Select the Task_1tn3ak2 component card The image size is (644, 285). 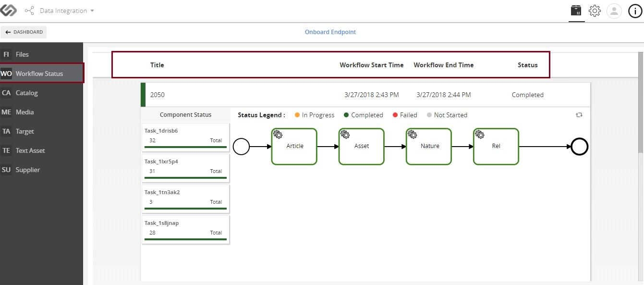coord(185,199)
